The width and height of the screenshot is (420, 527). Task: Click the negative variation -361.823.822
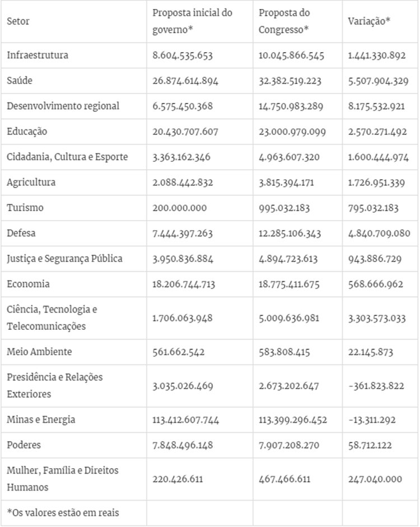375,386
